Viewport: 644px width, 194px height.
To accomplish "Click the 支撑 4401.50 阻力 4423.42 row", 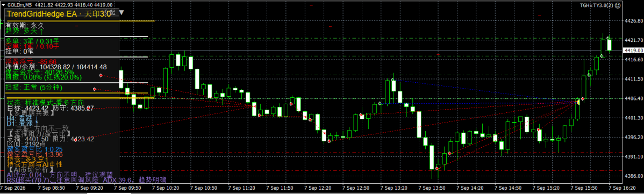I will click(x=51, y=139).
